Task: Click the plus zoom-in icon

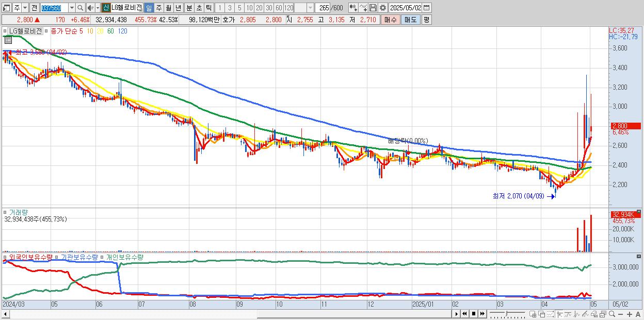Action: click(630, 314)
